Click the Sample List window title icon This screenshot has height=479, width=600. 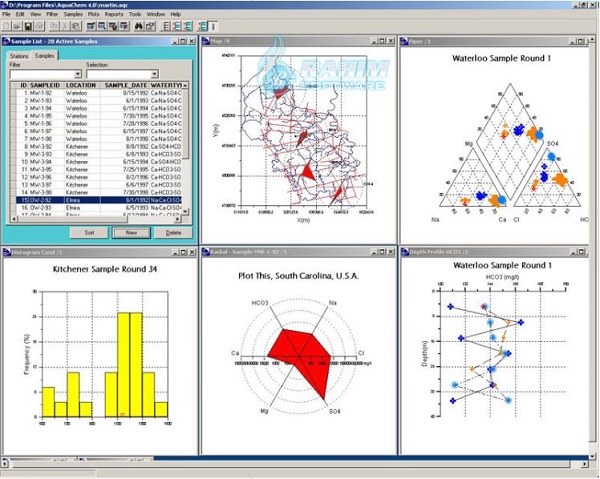pos(7,41)
